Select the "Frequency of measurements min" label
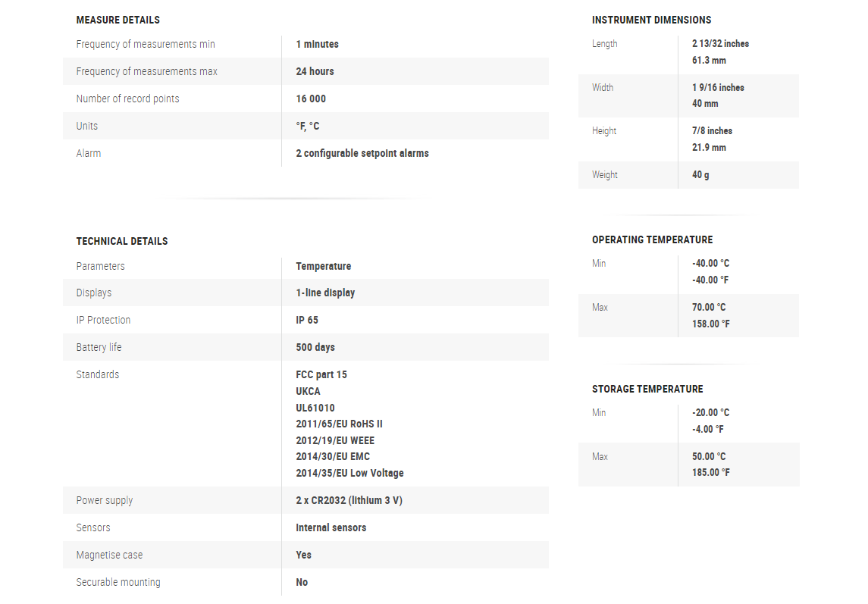The width and height of the screenshot is (868, 604). [x=146, y=44]
